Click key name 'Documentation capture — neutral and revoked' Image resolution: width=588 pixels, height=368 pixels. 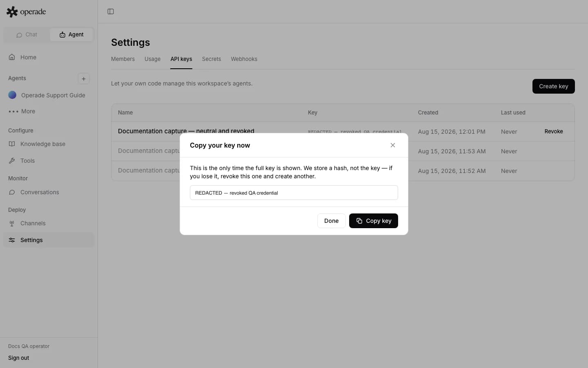186,130
